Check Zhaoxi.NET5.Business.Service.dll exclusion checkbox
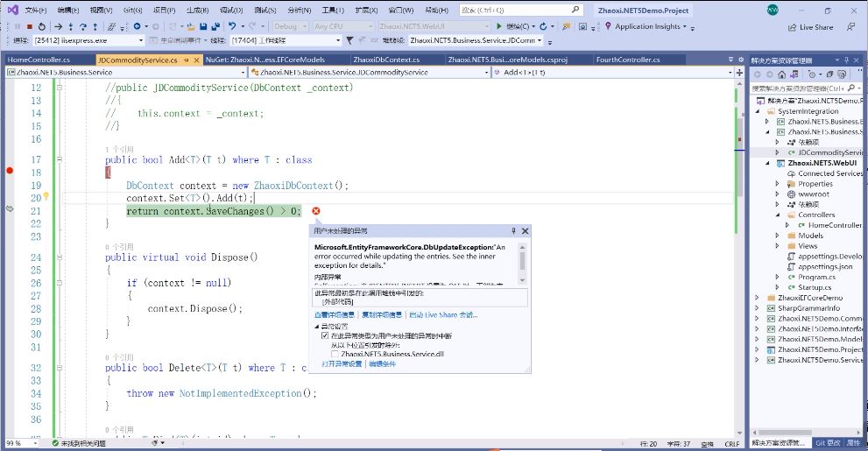The height and width of the screenshot is (451, 868). pos(335,354)
